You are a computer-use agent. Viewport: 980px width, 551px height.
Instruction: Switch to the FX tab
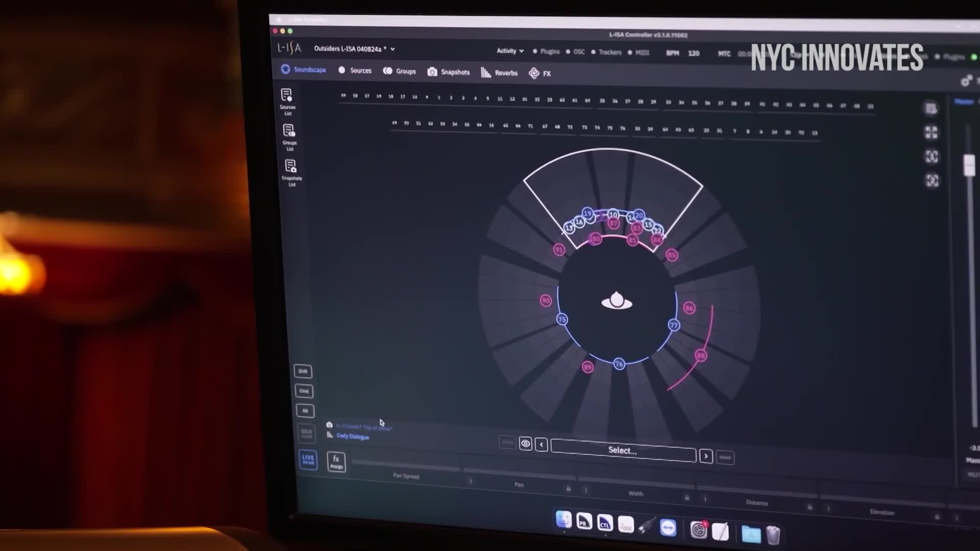click(x=540, y=73)
